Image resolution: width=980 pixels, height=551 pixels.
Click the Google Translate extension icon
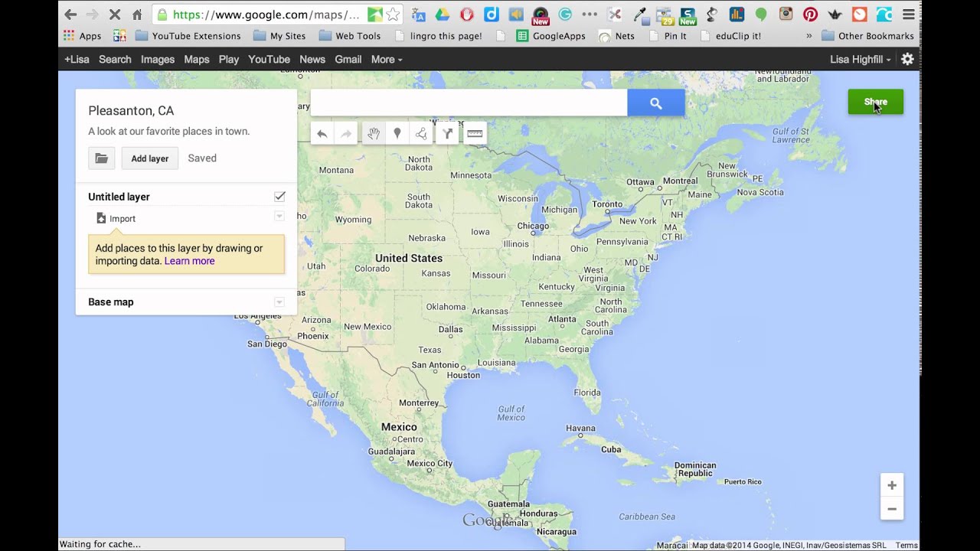coord(418,14)
